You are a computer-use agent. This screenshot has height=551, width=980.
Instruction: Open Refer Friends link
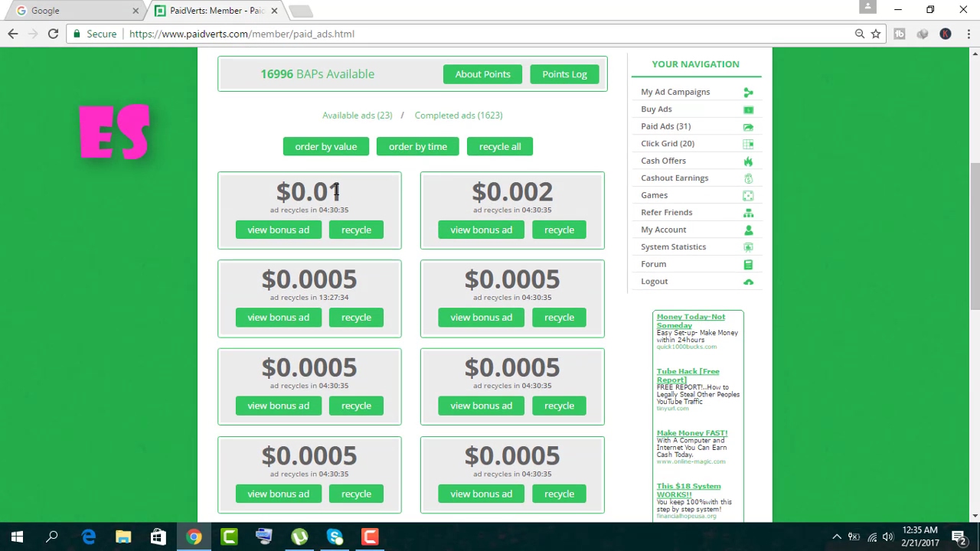pyautogui.click(x=666, y=213)
